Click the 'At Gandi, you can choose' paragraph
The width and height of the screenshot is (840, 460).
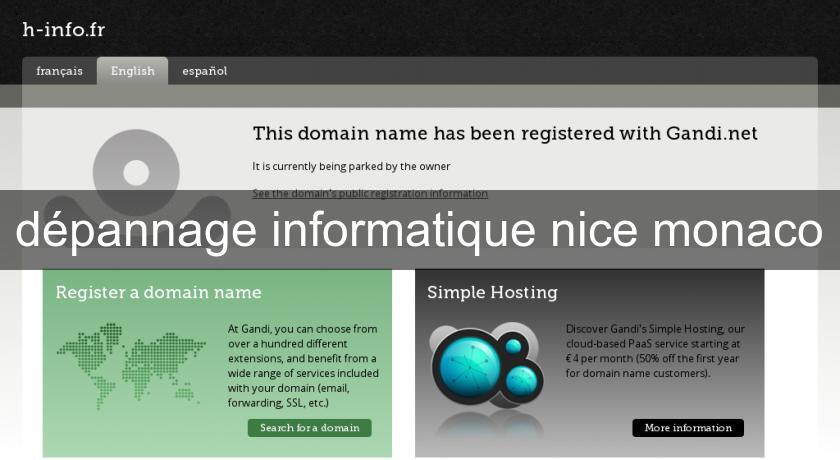303,366
